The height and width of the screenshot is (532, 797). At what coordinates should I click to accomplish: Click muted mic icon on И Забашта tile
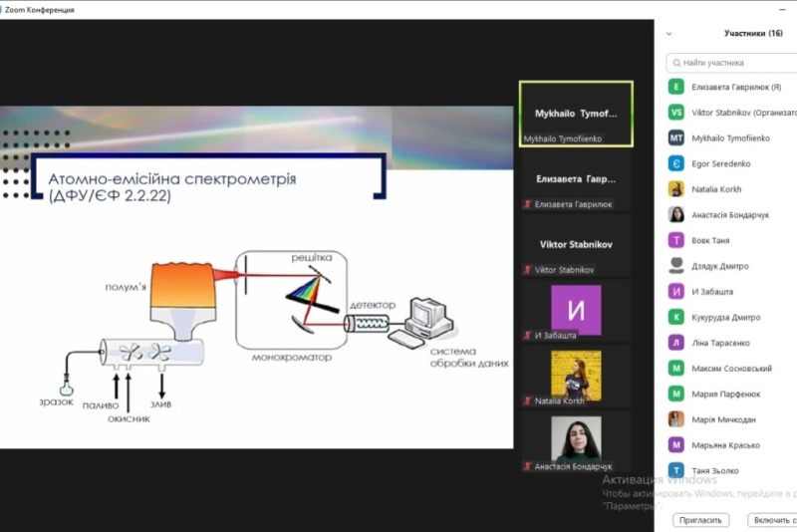click(x=528, y=336)
